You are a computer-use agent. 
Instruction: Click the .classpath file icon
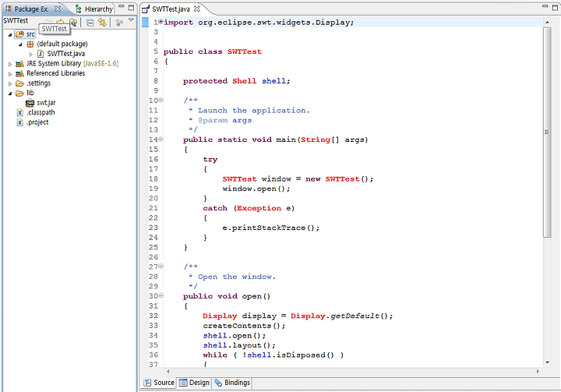pos(20,113)
